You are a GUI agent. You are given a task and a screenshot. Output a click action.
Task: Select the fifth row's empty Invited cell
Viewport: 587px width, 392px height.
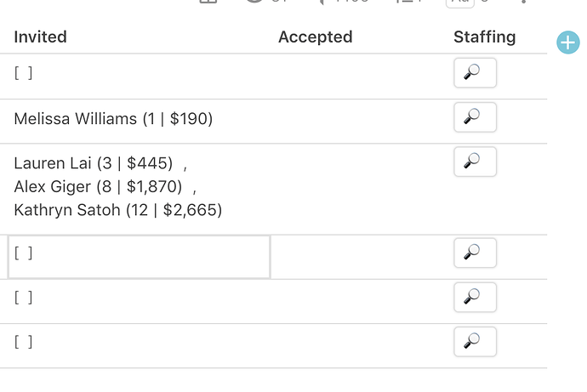pyautogui.click(x=24, y=298)
